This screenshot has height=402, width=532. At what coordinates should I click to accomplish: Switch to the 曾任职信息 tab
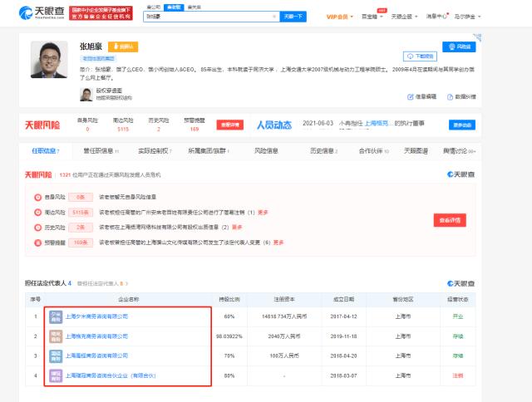coord(101,151)
